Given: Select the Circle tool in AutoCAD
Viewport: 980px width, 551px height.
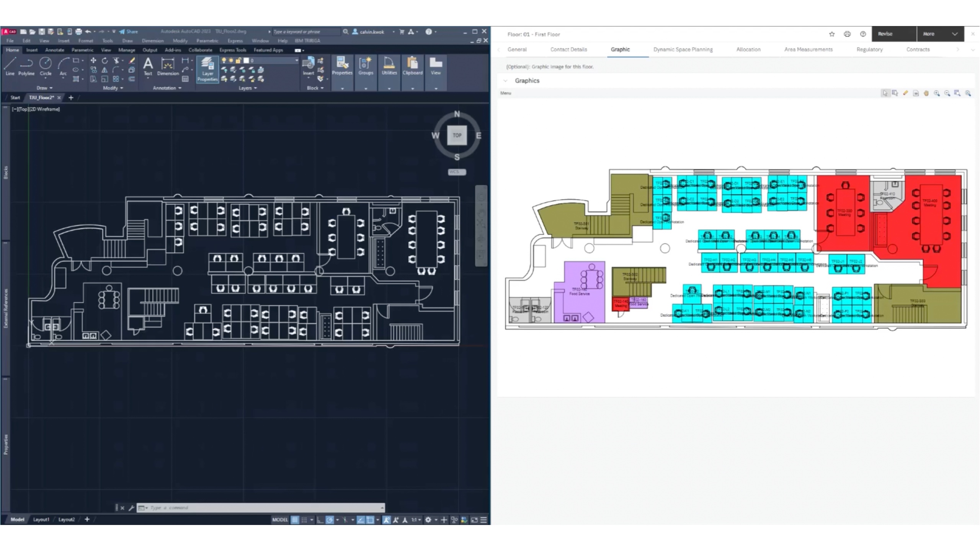Looking at the screenshot, I should tap(46, 65).
